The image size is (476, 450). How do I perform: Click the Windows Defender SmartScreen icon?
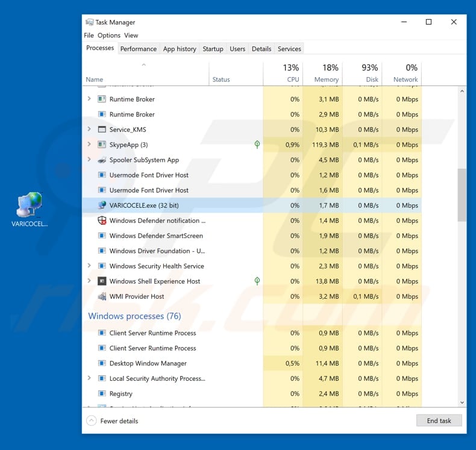[102, 236]
